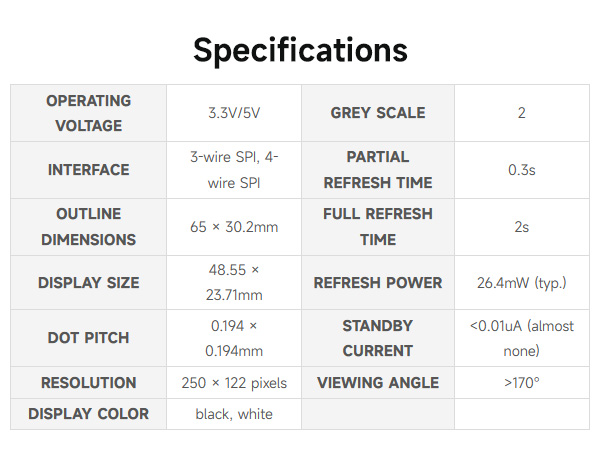Select the 26.4mW (typ.) value
The width and height of the screenshot is (600, 450).
tap(521, 283)
